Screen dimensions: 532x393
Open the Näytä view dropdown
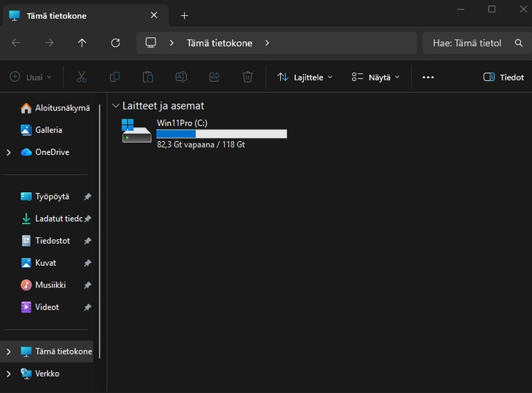tap(375, 77)
